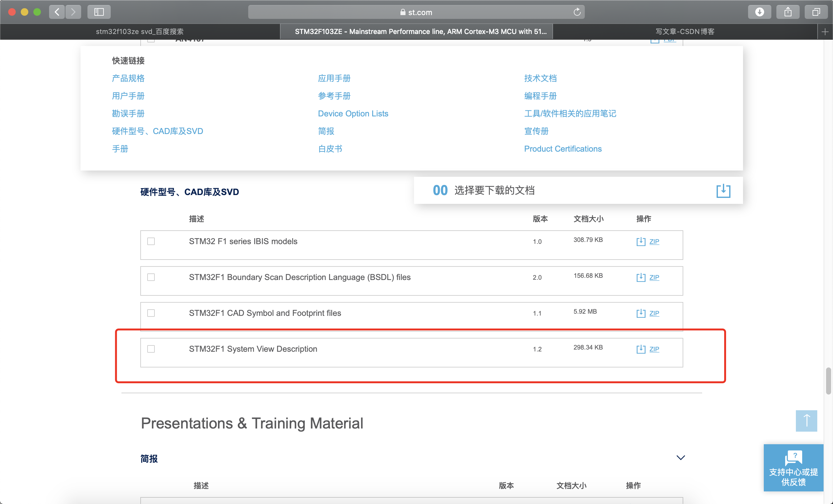Check the CAD Symbol and Footprint checkbox
The height and width of the screenshot is (504, 833).
[151, 313]
